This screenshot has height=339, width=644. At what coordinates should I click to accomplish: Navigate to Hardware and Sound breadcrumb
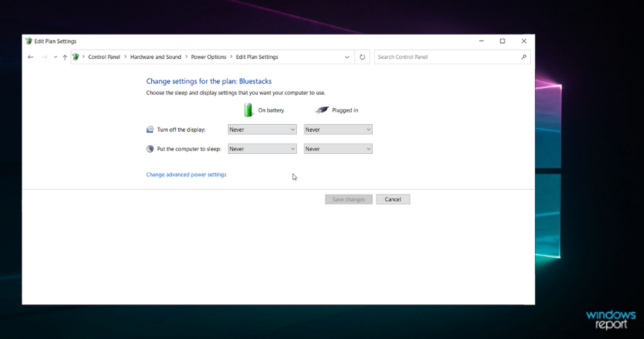pyautogui.click(x=156, y=57)
